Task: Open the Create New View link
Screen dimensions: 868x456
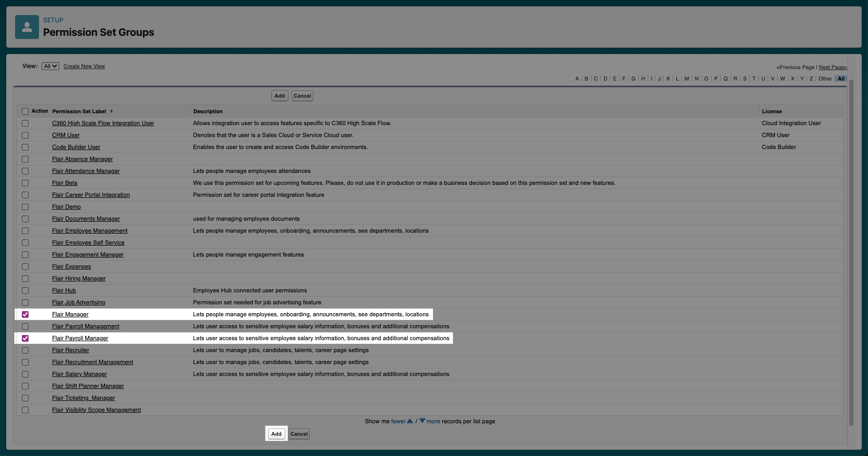Action: (84, 66)
